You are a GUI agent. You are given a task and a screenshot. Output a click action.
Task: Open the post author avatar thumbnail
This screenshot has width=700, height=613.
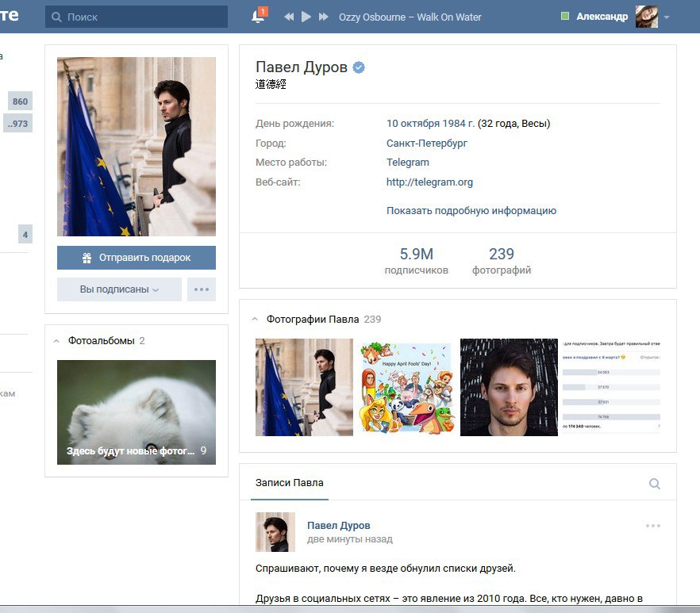coord(275,532)
